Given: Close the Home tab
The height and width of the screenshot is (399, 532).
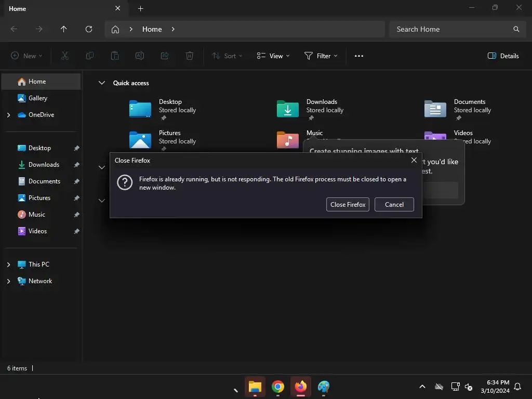Looking at the screenshot, I should click(118, 8).
